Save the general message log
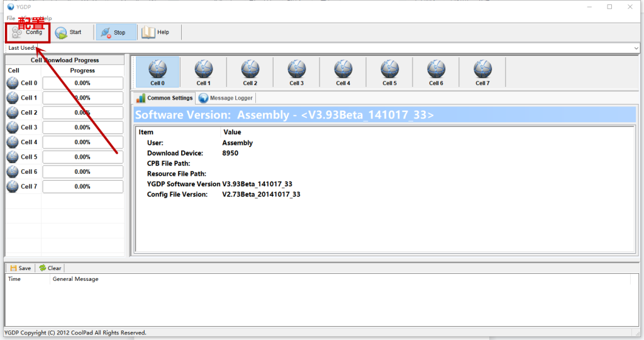 [x=20, y=268]
